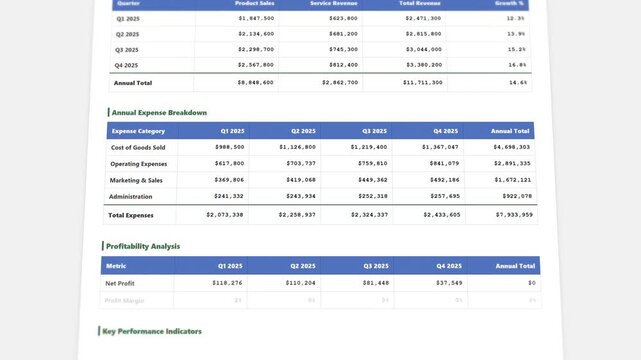The width and height of the screenshot is (641, 360).
Task: Select the Cost of Goods Sold row label
Action: point(138,148)
